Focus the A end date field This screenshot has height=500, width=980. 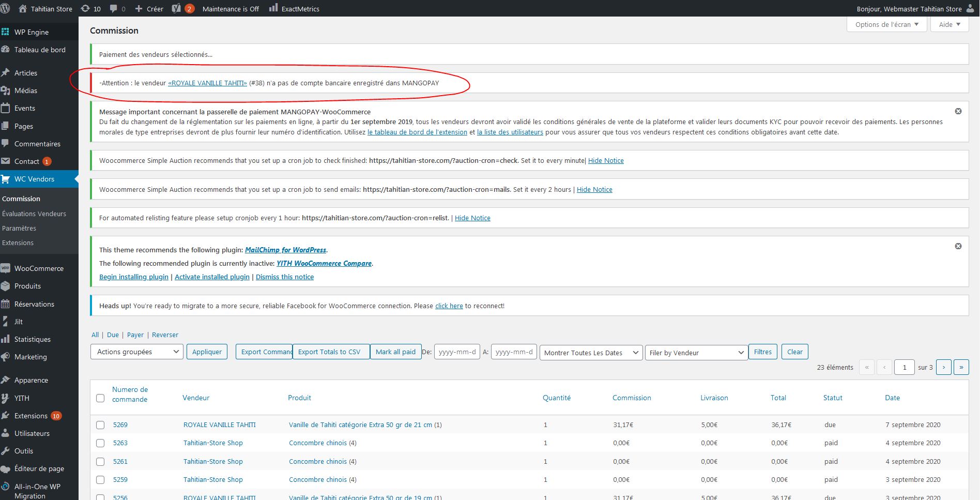514,352
